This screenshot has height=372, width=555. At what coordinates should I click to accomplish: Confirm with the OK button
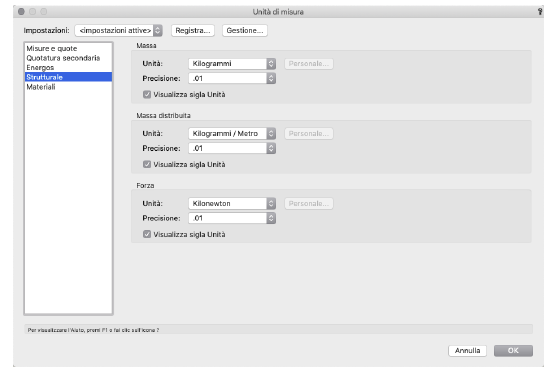point(513,350)
